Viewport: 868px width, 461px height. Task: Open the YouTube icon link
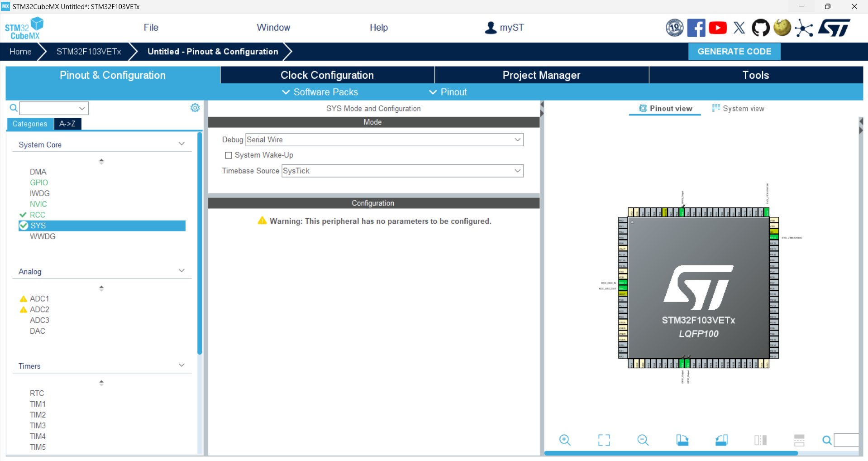coord(718,28)
